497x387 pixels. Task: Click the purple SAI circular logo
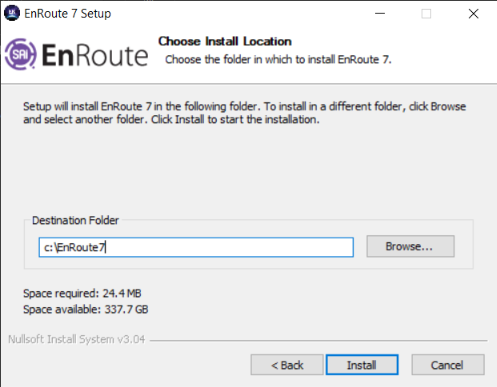(20, 54)
